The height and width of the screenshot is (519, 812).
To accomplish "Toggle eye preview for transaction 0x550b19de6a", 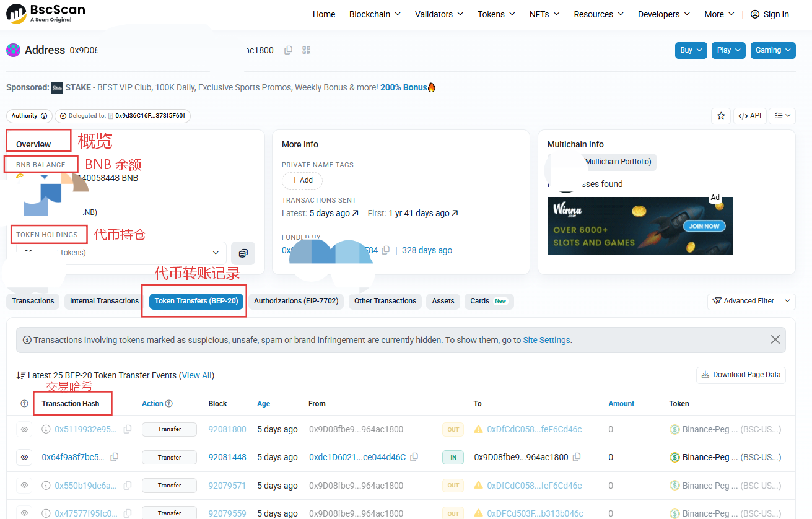I will tap(24, 486).
